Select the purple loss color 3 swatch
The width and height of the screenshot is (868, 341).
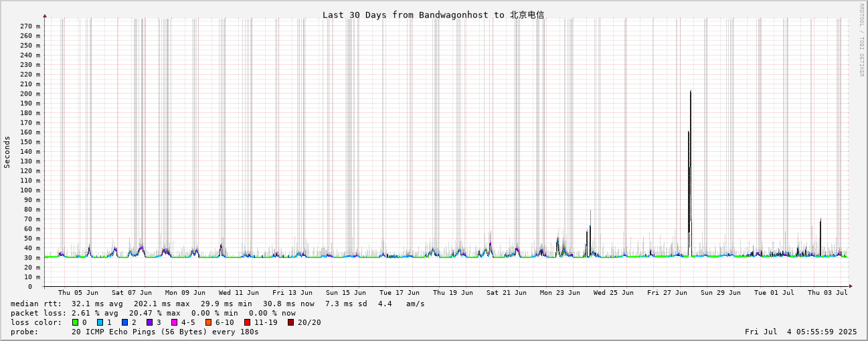tap(149, 322)
